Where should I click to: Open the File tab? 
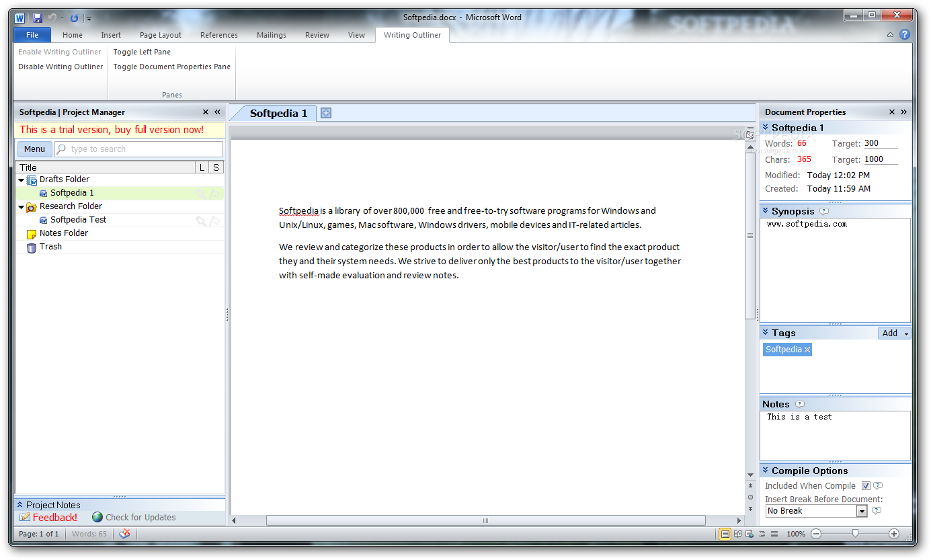(32, 35)
